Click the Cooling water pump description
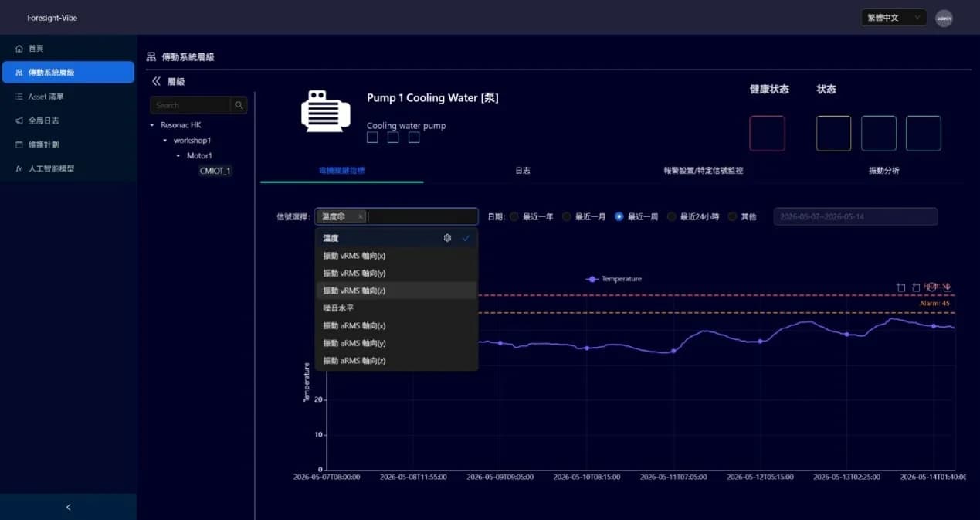The height and width of the screenshot is (520, 980). pos(406,126)
